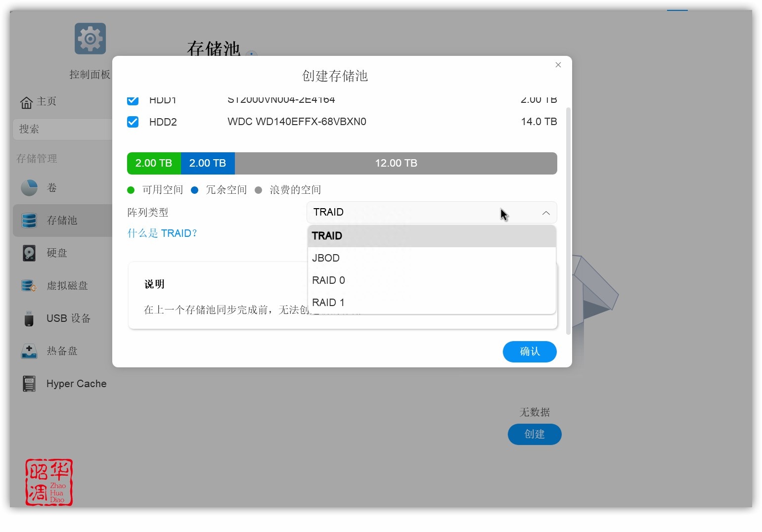Click the 存储管理 section header
This screenshot has height=532, width=762.
(37, 159)
